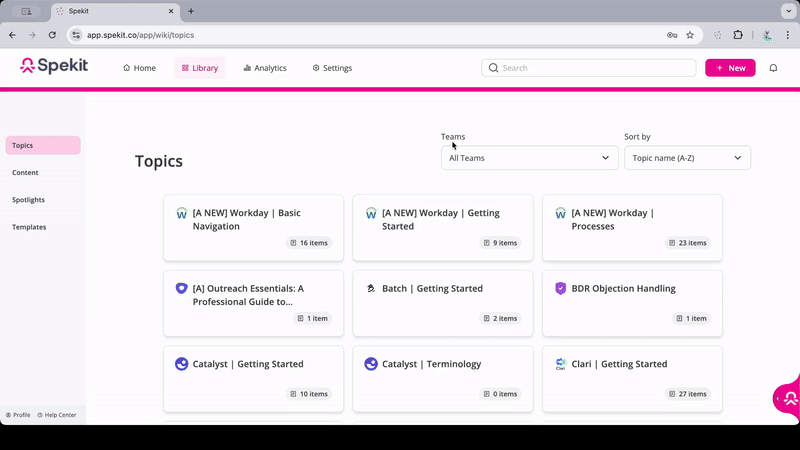The image size is (800, 450).
Task: Click the pink New button
Action: 730,68
